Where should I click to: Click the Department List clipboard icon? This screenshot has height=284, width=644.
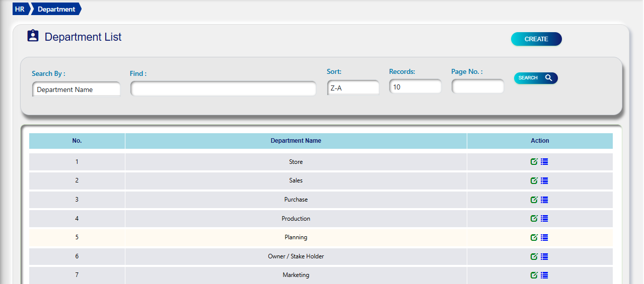(33, 36)
